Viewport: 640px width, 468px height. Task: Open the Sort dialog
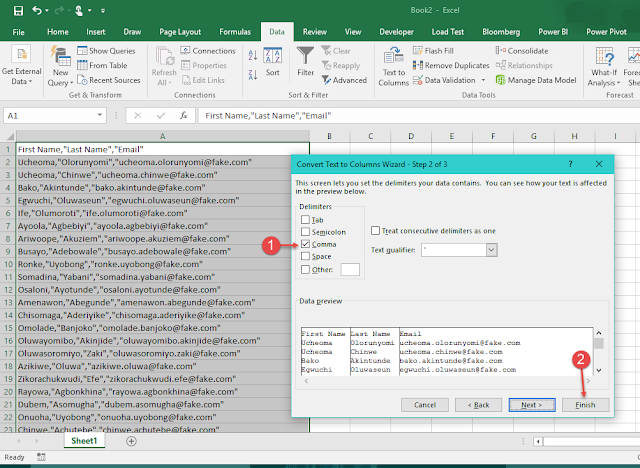tap(273, 61)
